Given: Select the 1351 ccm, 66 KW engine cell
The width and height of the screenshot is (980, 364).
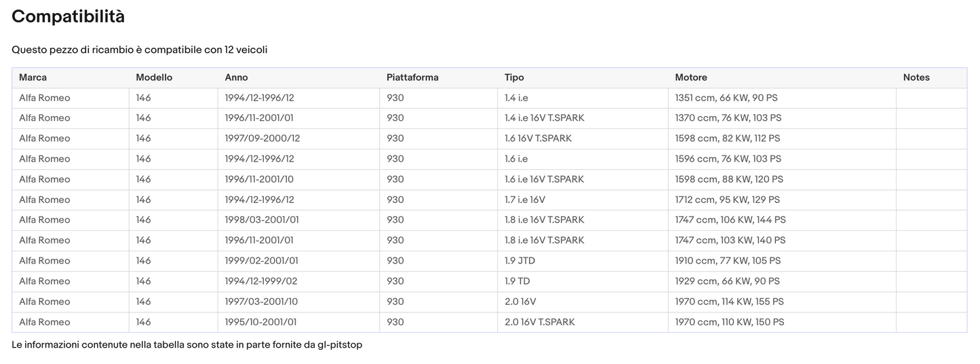Looking at the screenshot, I should click(726, 98).
